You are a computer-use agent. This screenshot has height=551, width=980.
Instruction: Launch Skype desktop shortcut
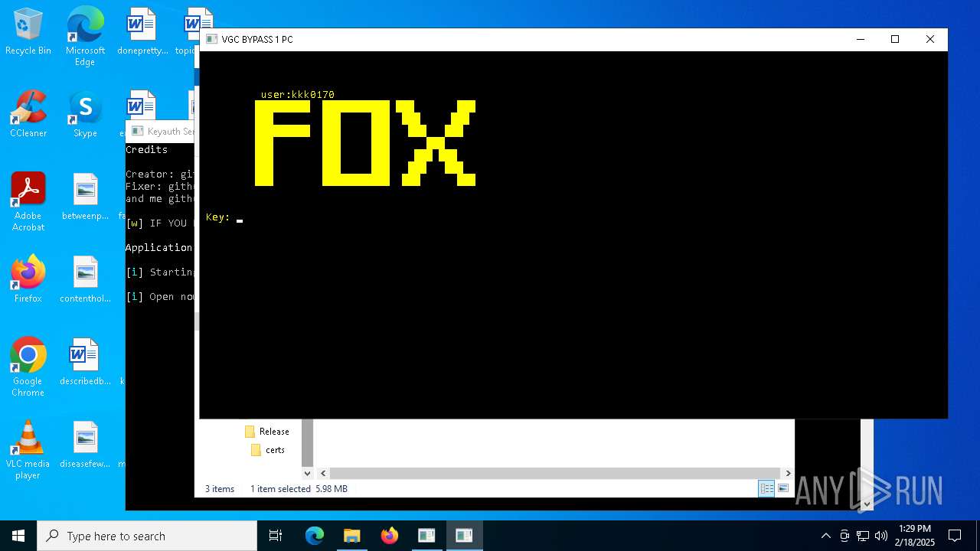click(85, 115)
